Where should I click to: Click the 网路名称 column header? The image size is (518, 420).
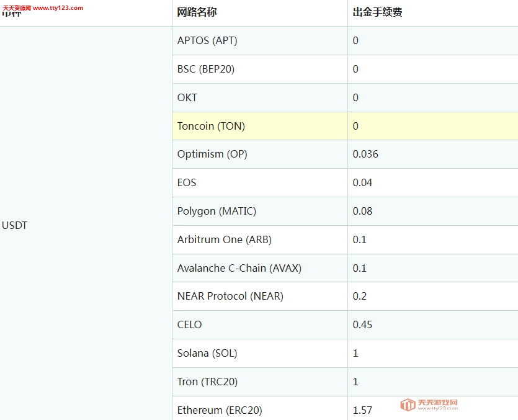tap(197, 12)
